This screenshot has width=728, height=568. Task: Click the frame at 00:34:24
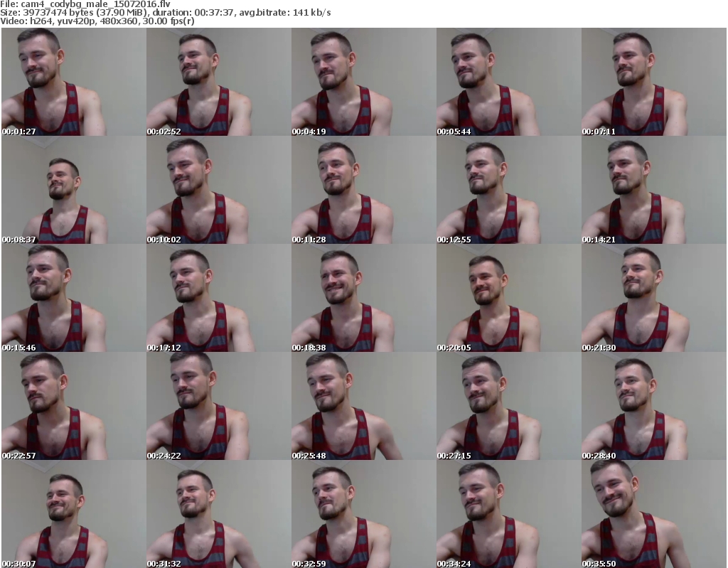pos(509,514)
